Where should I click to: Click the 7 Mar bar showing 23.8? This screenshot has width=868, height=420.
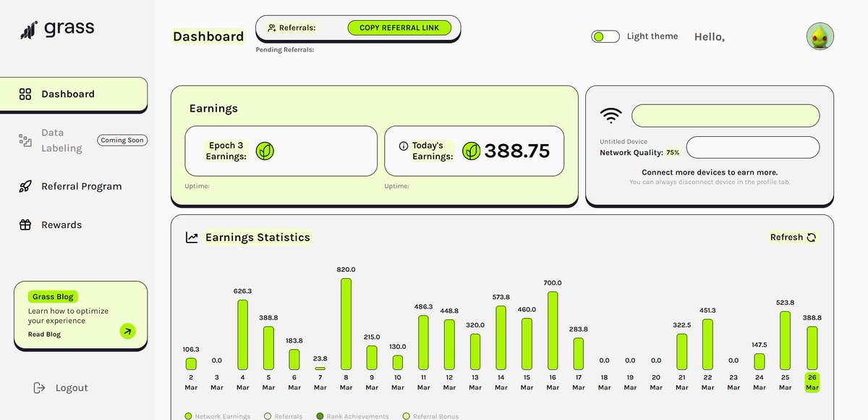coord(320,369)
